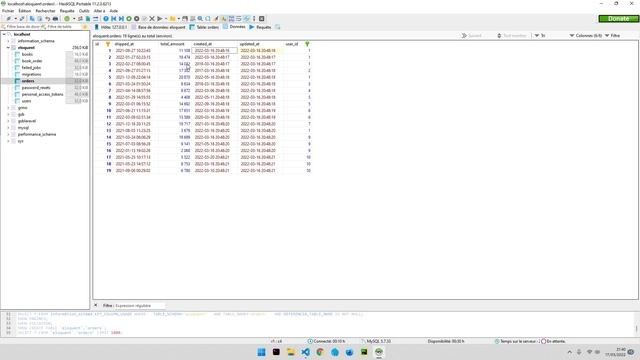Open the Colonnes (6/6) dropdown
The width and height of the screenshot is (640, 360).
click(586, 36)
